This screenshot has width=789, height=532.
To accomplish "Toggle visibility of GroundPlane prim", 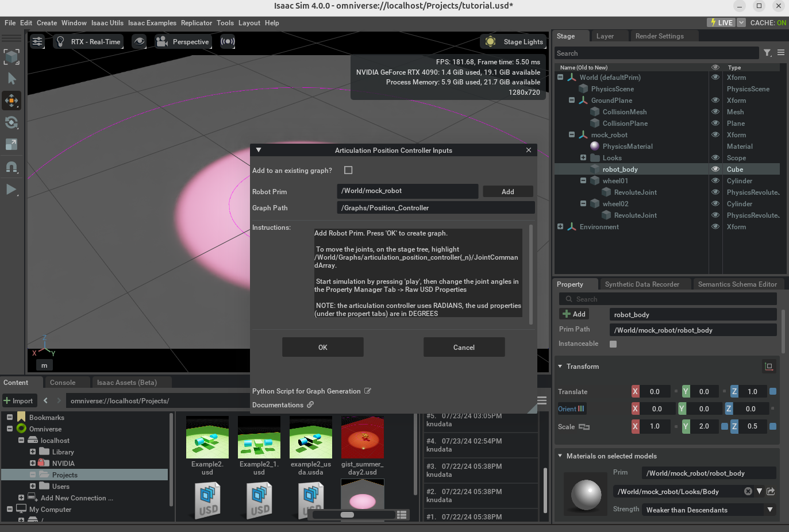I will pyautogui.click(x=715, y=100).
